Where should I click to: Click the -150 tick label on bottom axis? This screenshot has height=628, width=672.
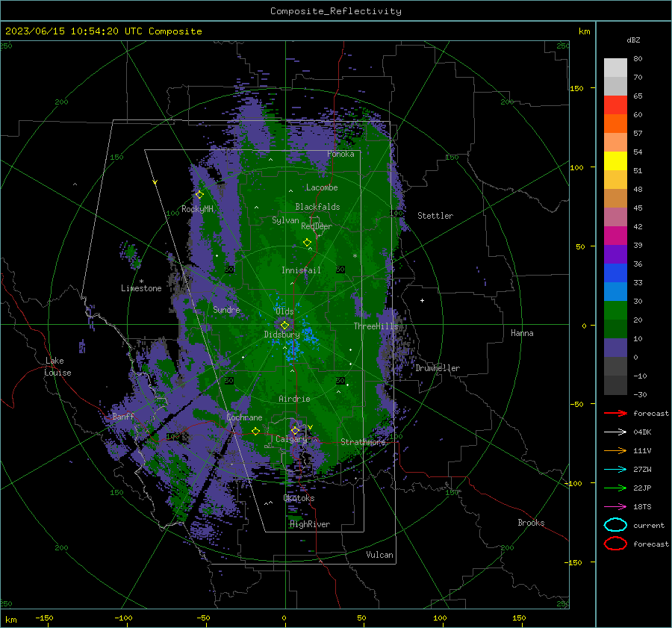coord(44,618)
